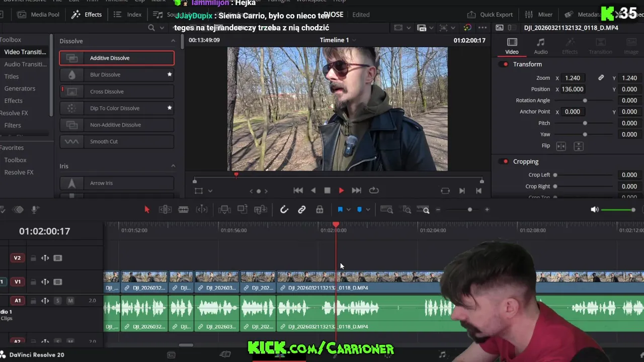Select the Smooth Cut transition
The image size is (644, 362).
(117, 141)
